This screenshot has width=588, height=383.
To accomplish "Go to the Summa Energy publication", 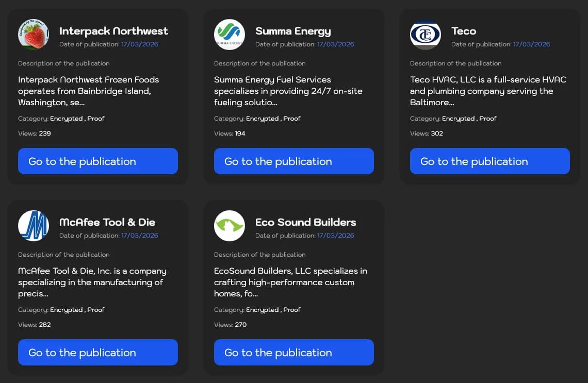I will [294, 161].
